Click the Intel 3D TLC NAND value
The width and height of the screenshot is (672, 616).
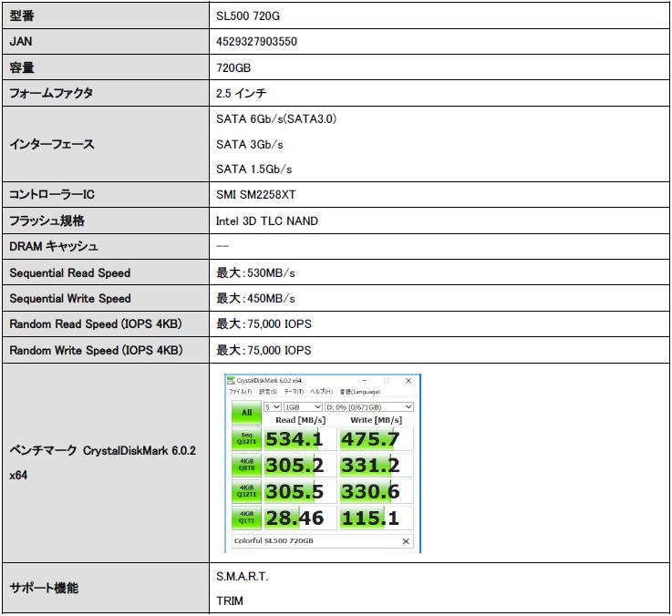[x=266, y=221]
